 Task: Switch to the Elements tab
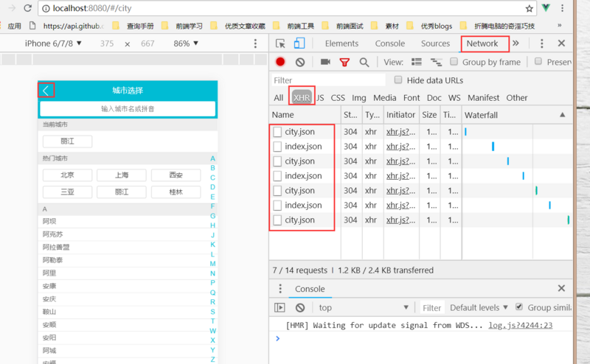[x=341, y=43]
